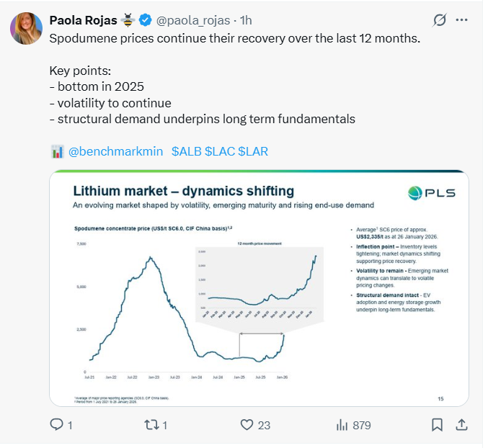The image size is (488, 448).
Task: Click the Paola Rojas display name
Action: [83, 19]
